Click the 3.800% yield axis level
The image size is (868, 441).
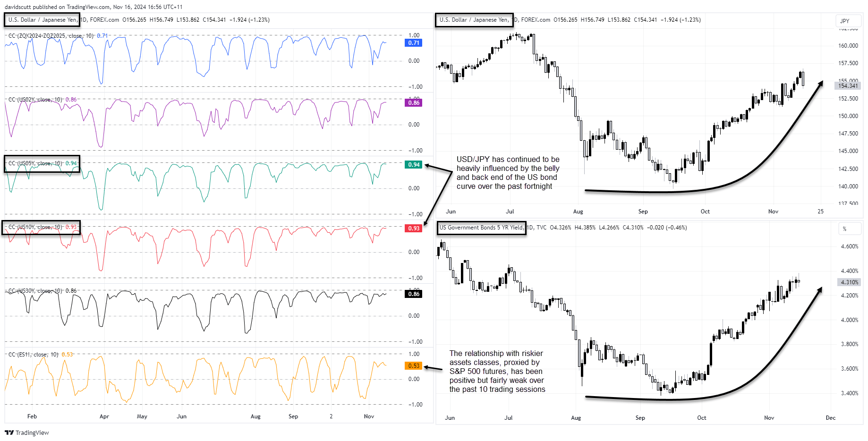pos(850,344)
